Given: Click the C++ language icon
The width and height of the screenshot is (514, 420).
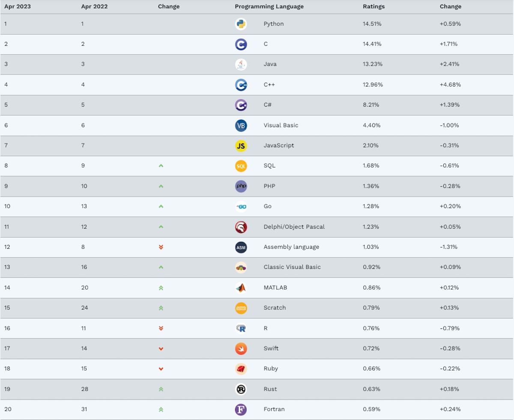Looking at the screenshot, I should tap(241, 85).
